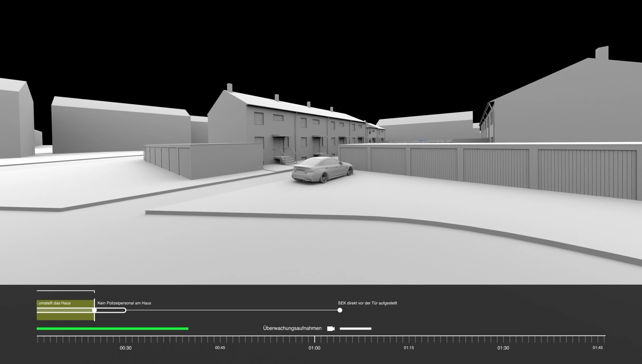Click the white bracket above the olive segment

click(x=66, y=291)
